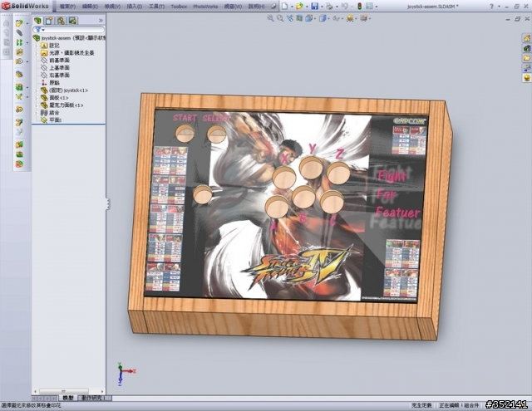Create a new document with New icon
532x411 pixels.
(x=285, y=6)
